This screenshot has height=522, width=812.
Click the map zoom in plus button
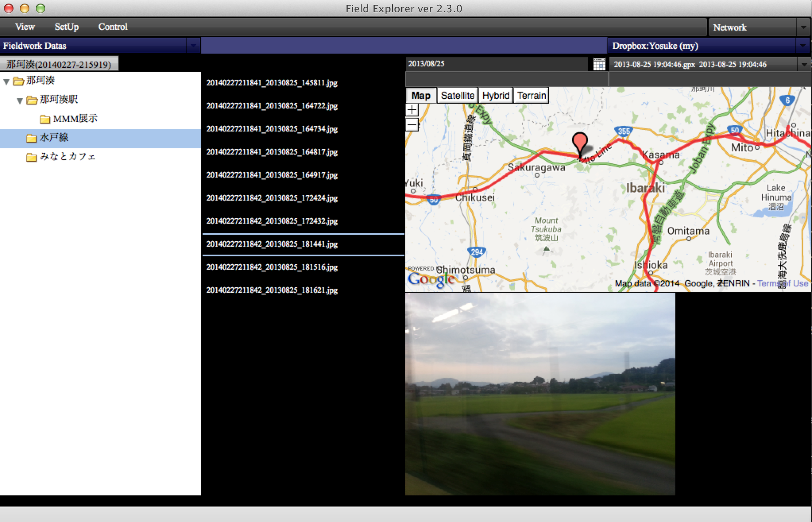412,110
